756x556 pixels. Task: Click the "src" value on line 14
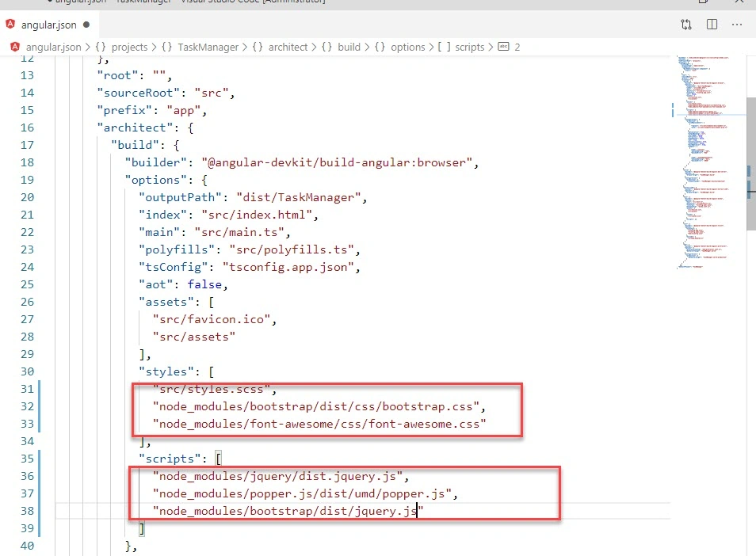(212, 93)
